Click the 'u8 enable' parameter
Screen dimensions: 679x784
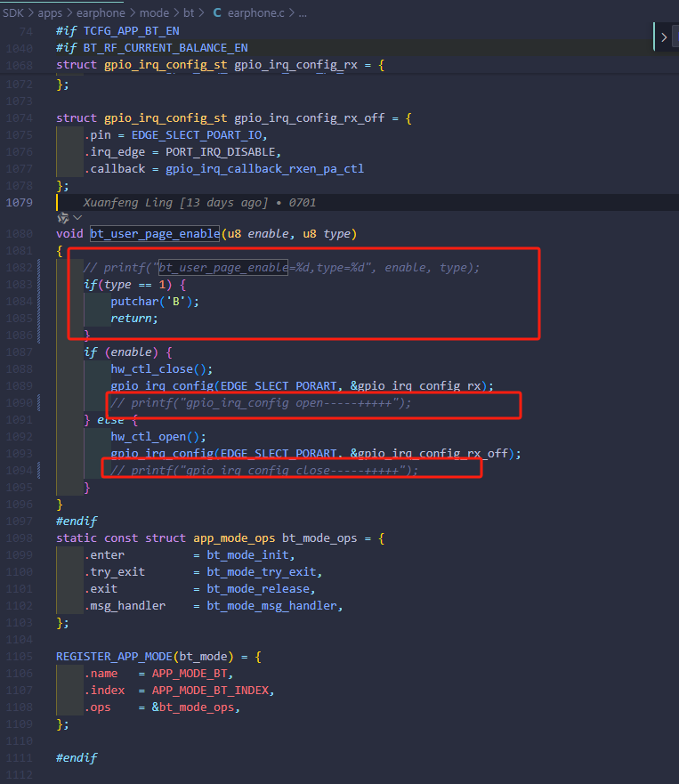tap(258, 233)
